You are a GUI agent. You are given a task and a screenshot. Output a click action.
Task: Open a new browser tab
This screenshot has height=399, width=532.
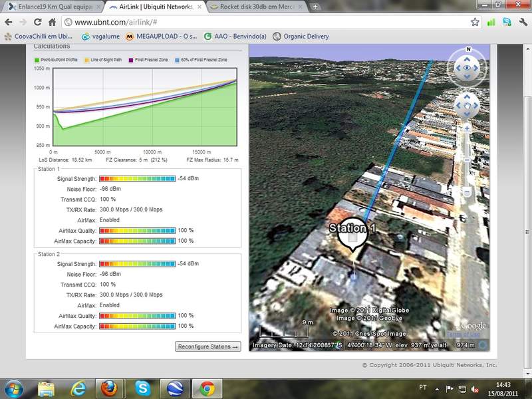click(x=315, y=7)
